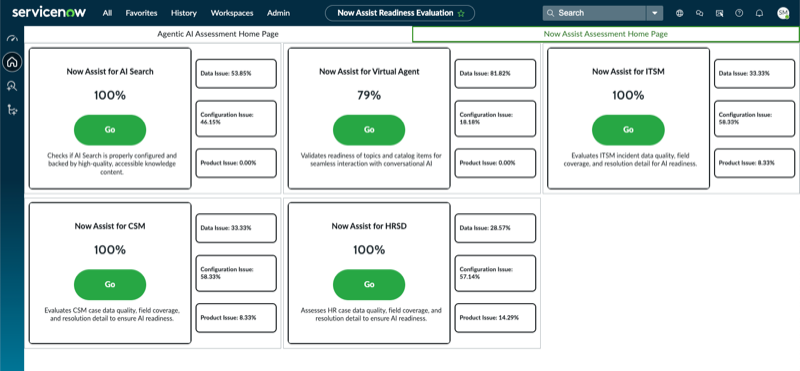Focus the global Search input field
This screenshot has width=800, height=371.
pyautogui.click(x=594, y=13)
